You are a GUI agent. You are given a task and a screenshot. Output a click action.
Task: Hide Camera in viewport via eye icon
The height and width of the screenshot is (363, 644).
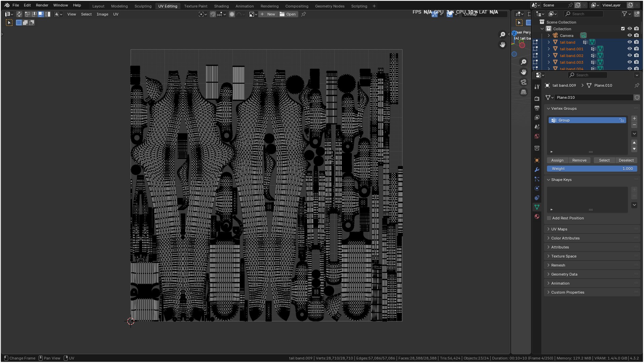click(x=630, y=35)
